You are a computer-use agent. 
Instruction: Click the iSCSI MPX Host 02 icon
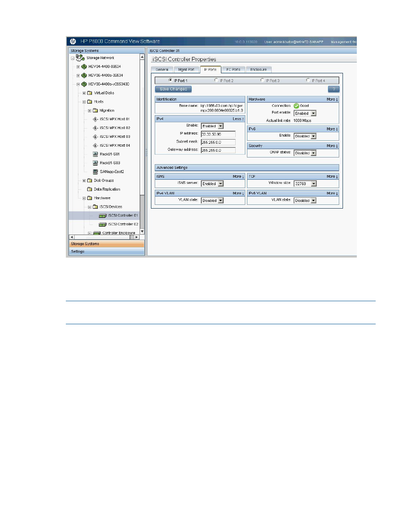click(x=95, y=128)
